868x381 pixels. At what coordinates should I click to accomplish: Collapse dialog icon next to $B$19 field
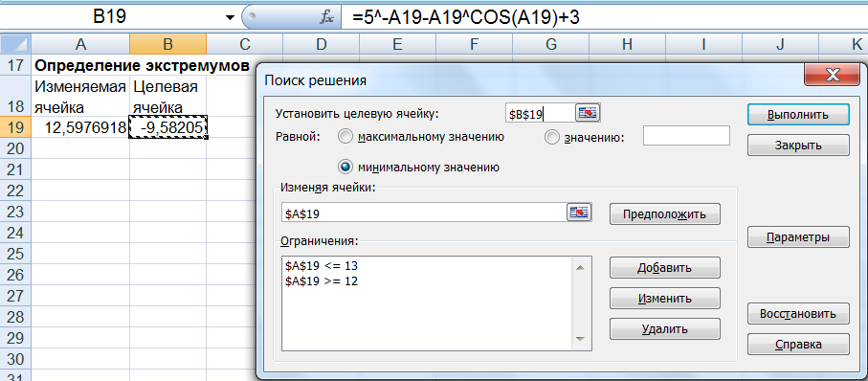click(x=589, y=114)
